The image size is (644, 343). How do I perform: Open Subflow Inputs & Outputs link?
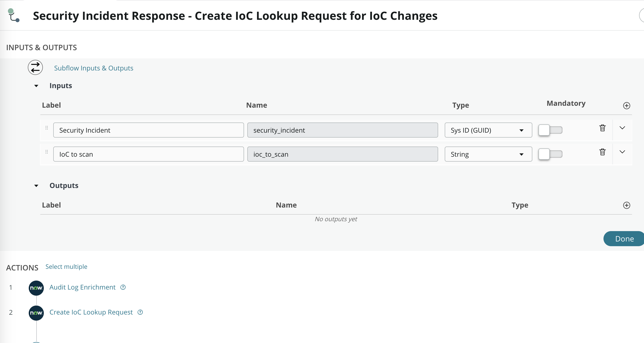94,68
